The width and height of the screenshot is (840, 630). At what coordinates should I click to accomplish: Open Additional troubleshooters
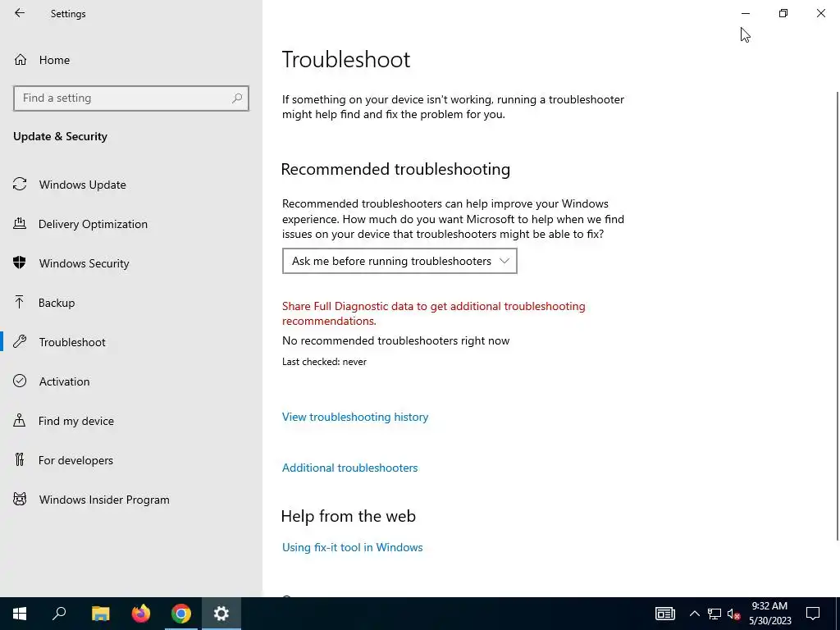[349, 468]
